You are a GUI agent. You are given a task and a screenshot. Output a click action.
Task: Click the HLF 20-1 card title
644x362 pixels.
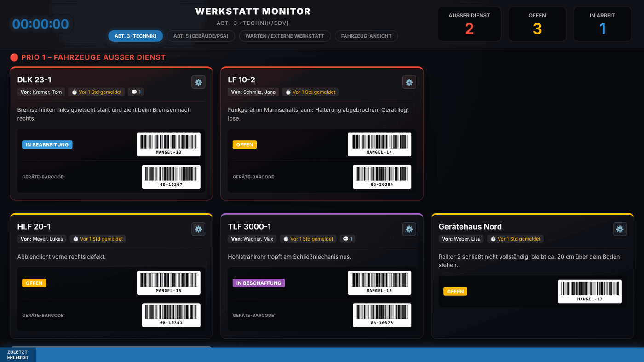point(34,227)
